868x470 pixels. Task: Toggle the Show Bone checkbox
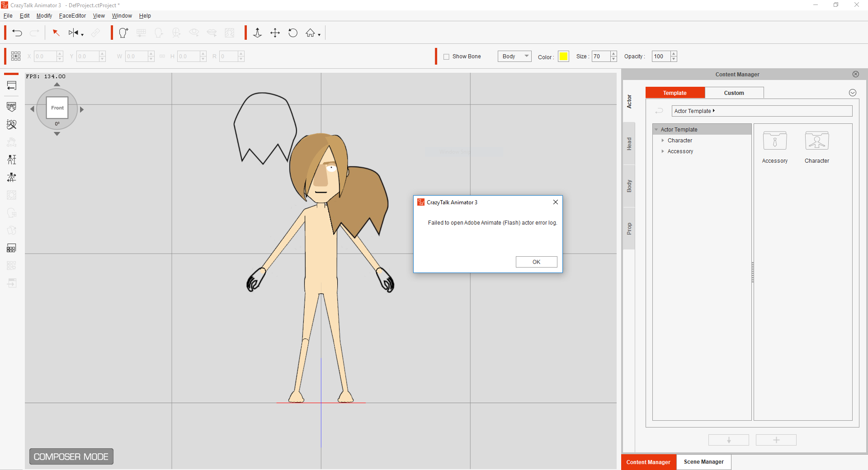446,56
